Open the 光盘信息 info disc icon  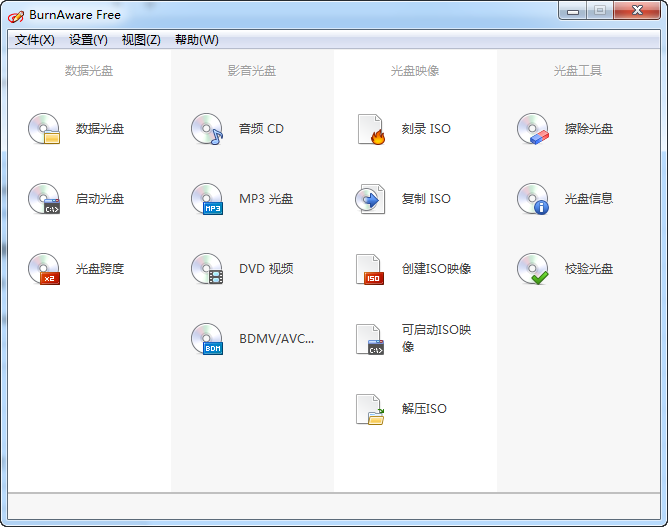[533, 199]
